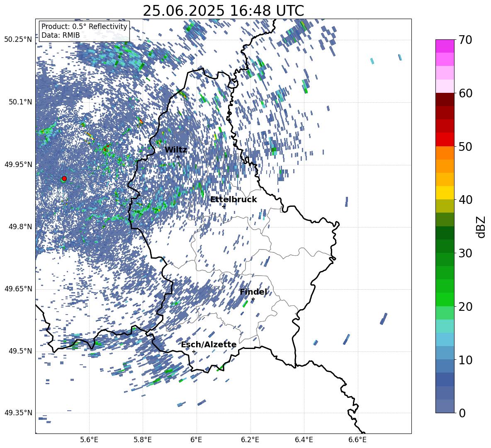Click the 6.2°E longitude label

[250, 440]
